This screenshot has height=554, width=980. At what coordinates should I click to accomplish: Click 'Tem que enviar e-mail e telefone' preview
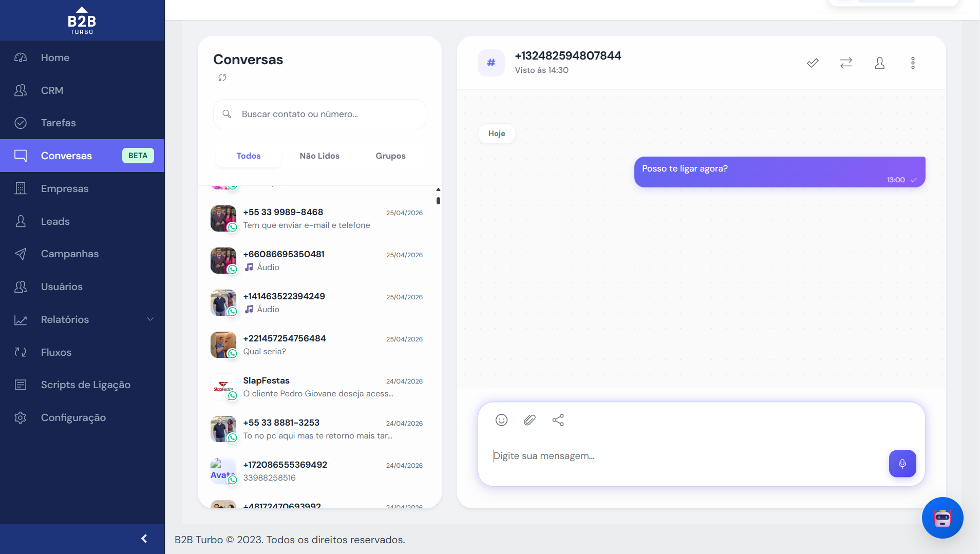click(307, 225)
